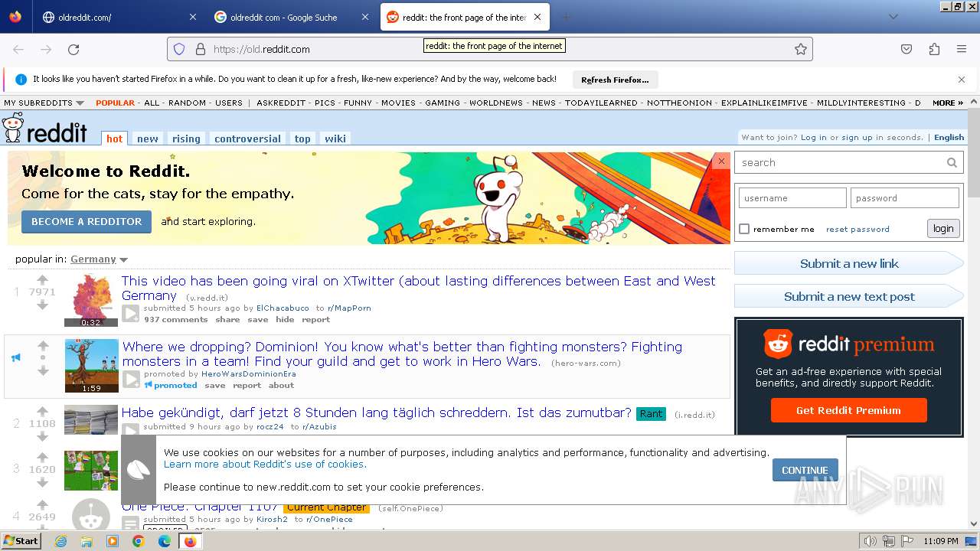The image size is (980, 551).
Task: Click the site security padlock icon
Action: pyautogui.click(x=201, y=49)
